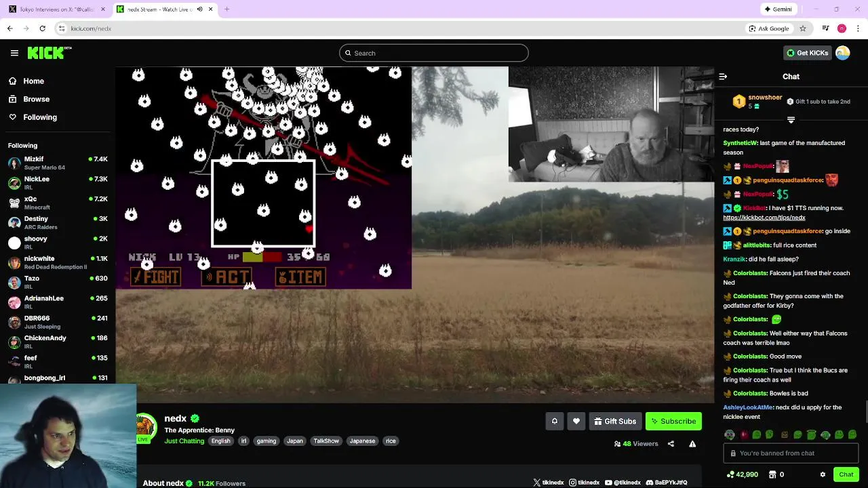868x488 pixels.
Task: Open Mizkif channel in Following list
Action: [58, 163]
